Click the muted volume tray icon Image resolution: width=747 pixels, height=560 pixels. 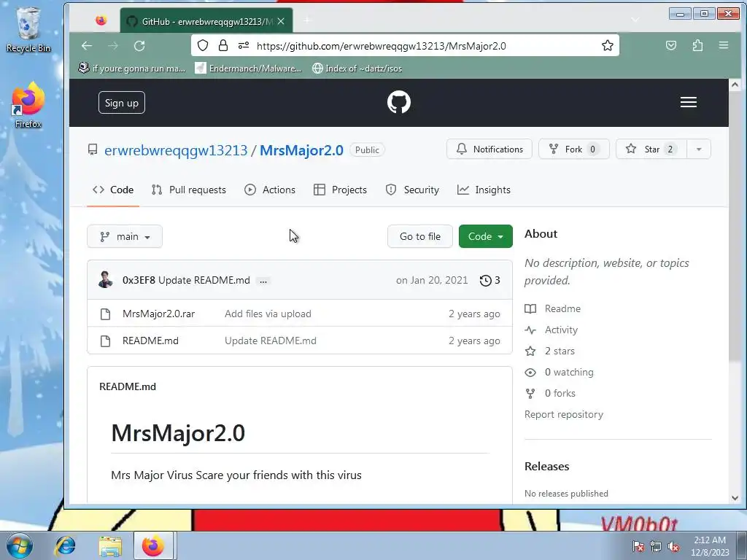tap(673, 546)
